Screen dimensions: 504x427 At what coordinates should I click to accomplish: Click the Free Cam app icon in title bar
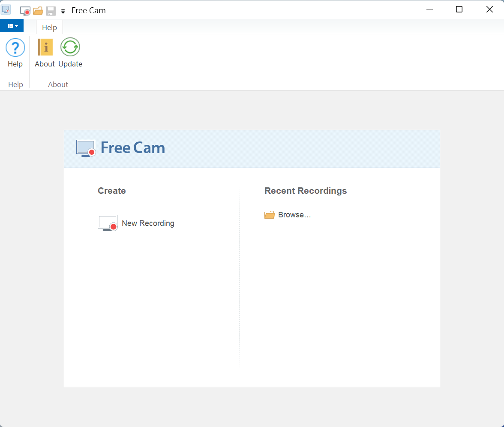(x=6, y=10)
